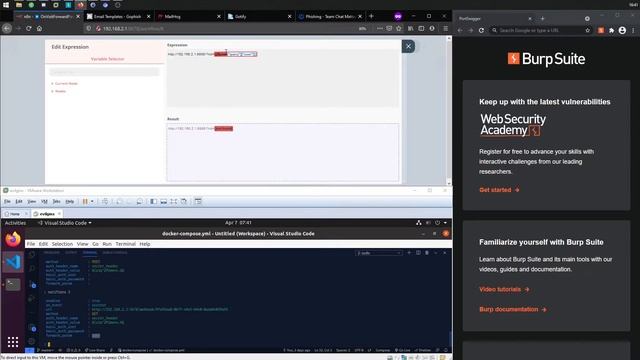Click the Burp browser reload button
640x360 pixels.
[x=481, y=30]
